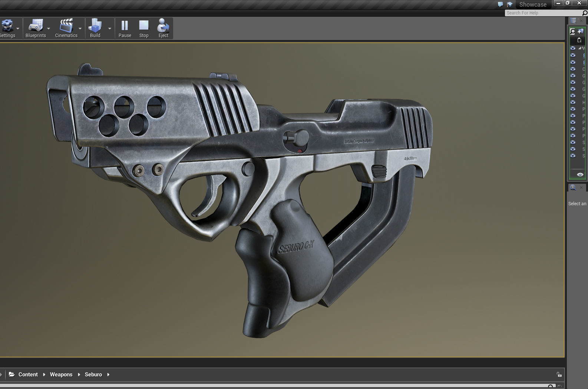
Task: Open the Blueprints toolbar menu
Action: (x=36, y=28)
